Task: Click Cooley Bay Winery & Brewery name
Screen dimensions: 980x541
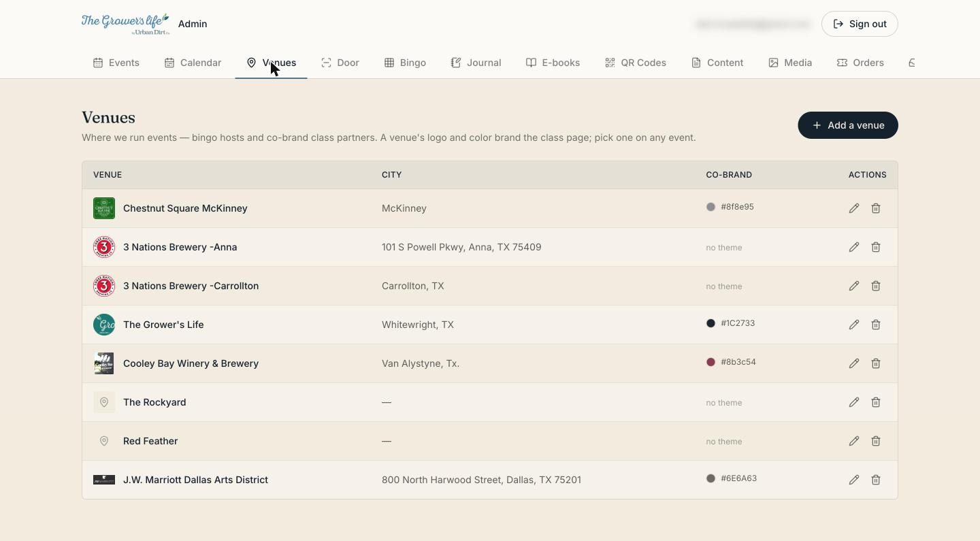Action: tap(191, 363)
